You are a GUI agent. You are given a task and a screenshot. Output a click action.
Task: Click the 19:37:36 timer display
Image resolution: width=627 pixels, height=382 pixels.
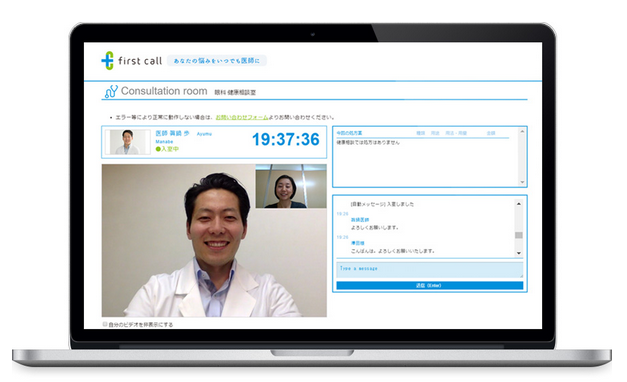point(286,139)
